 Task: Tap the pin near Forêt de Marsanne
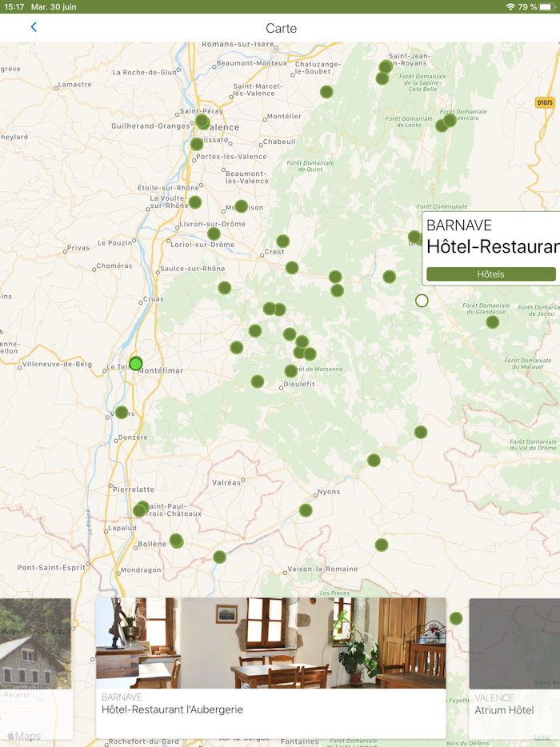291,370
